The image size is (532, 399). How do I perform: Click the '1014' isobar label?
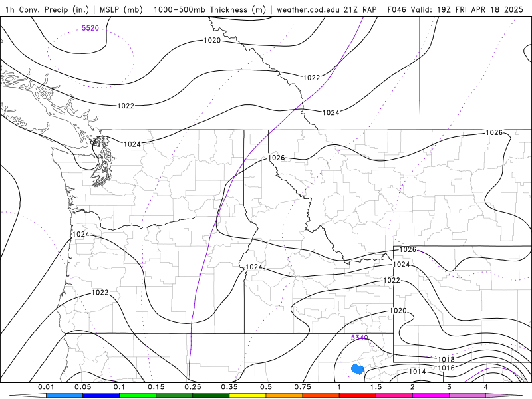(418, 372)
